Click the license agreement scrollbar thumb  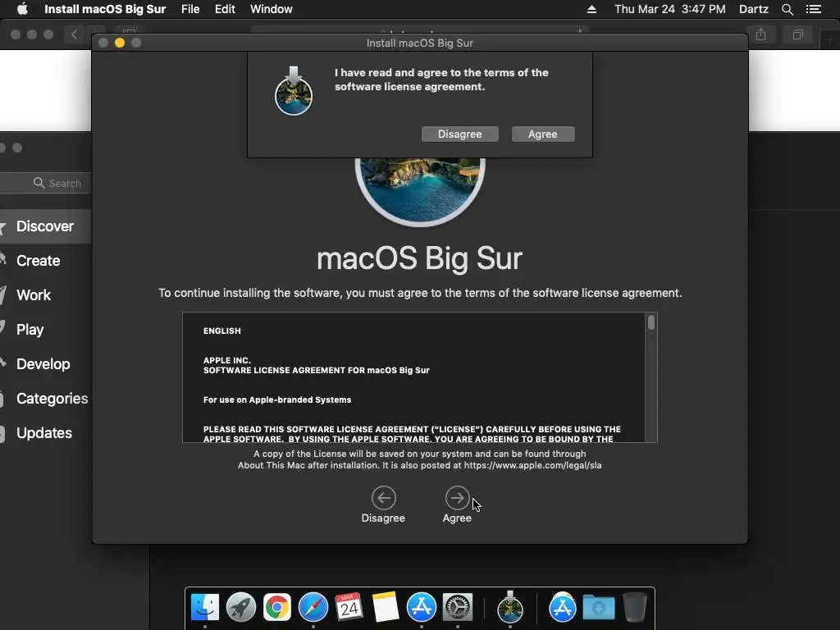point(651,322)
